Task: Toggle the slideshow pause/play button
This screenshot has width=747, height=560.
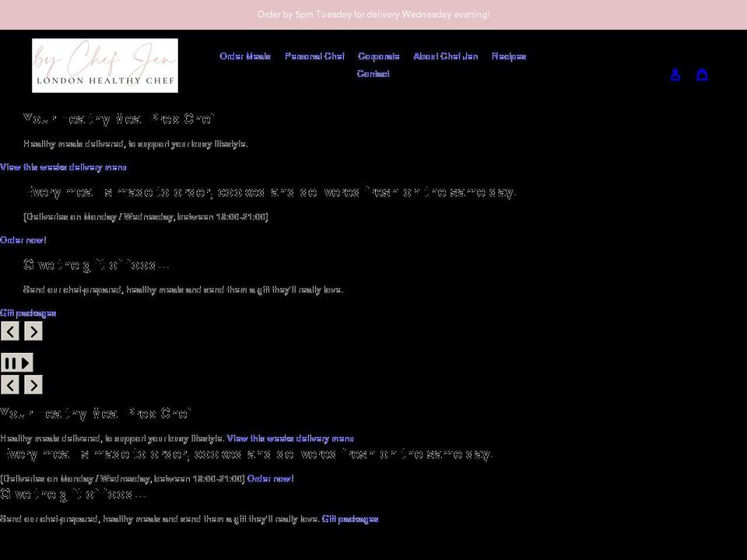Action: click(17, 363)
